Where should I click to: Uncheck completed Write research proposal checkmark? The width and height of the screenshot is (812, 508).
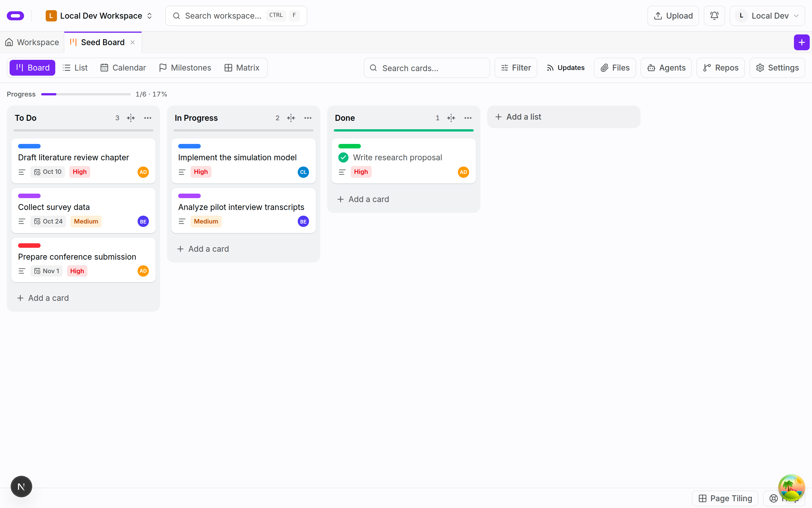(343, 157)
